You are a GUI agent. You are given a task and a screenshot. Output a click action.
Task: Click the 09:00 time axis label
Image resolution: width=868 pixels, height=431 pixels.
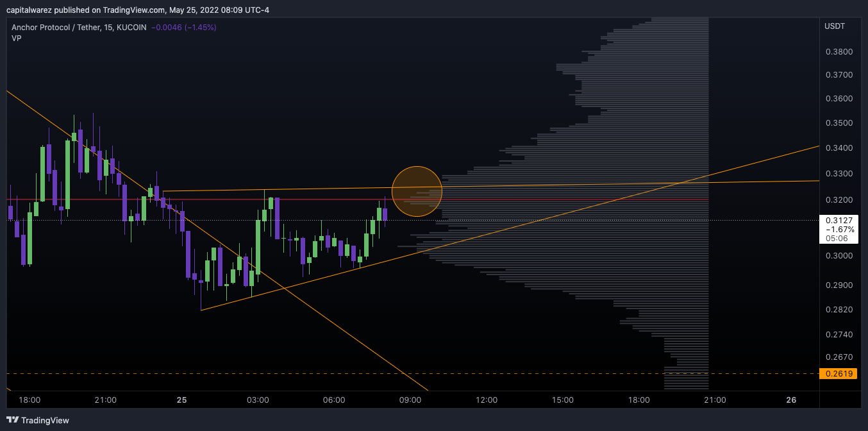[x=410, y=400]
